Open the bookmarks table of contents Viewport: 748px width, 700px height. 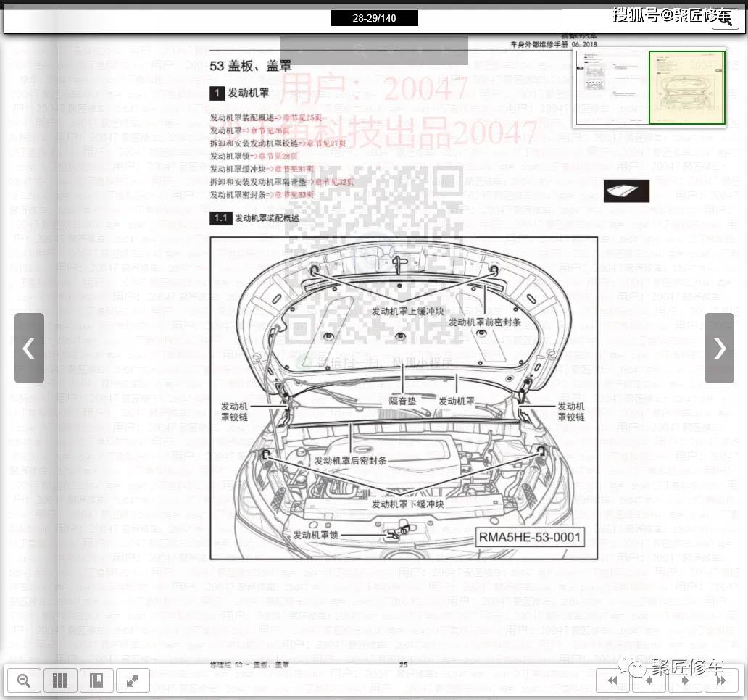click(x=96, y=680)
